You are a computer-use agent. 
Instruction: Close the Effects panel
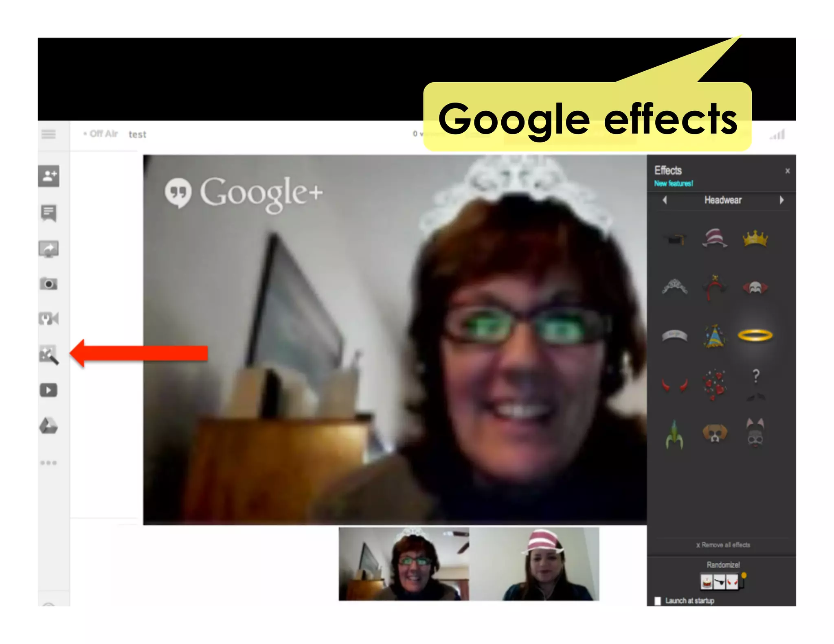coord(788,171)
